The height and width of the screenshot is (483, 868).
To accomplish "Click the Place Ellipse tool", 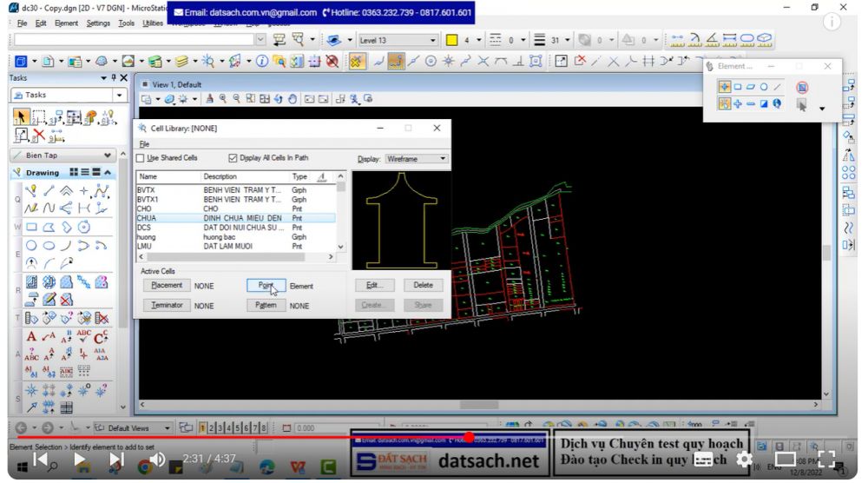I will point(49,245).
